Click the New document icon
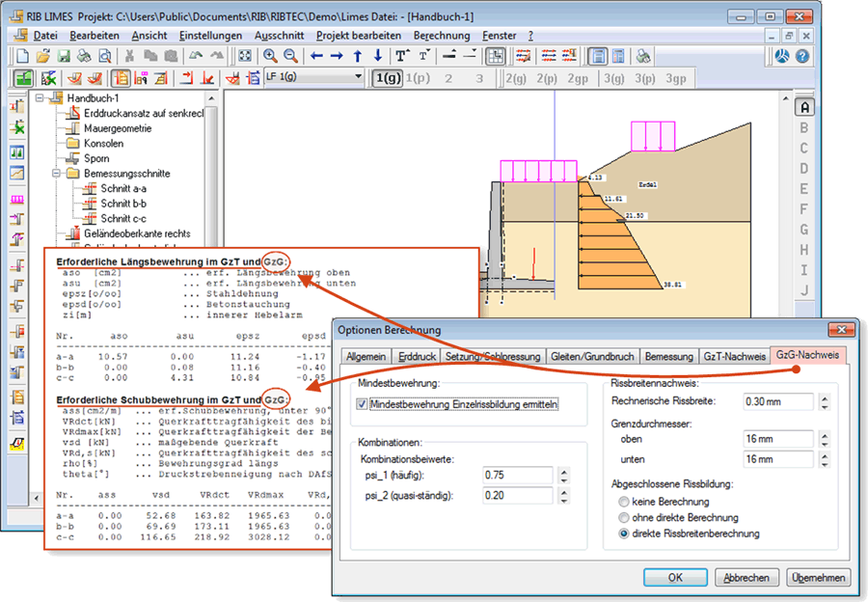The width and height of the screenshot is (868, 602). click(23, 56)
